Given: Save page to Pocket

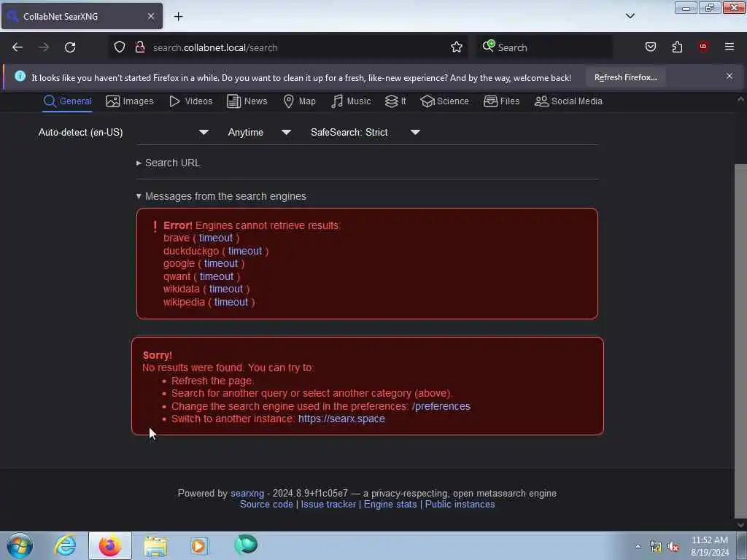Looking at the screenshot, I should tap(650, 47).
